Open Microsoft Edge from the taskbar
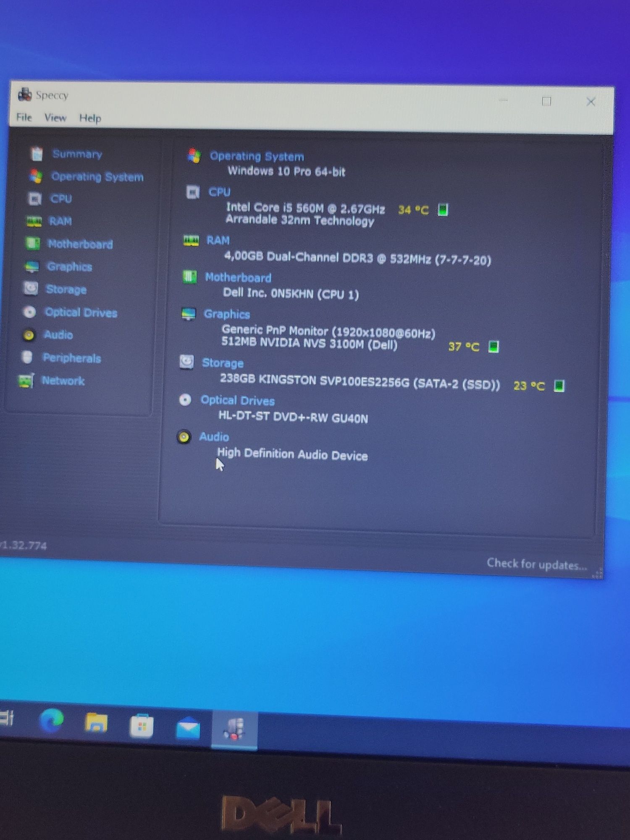Screen dimensions: 630x840 pos(52,721)
